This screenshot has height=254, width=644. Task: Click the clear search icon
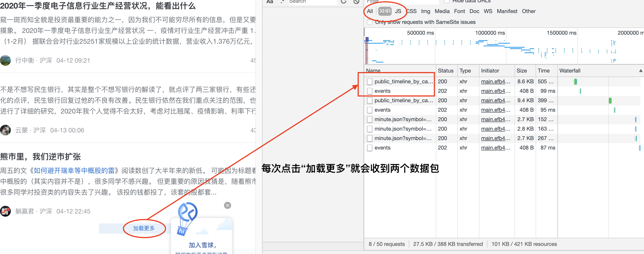pyautogui.click(x=356, y=1)
